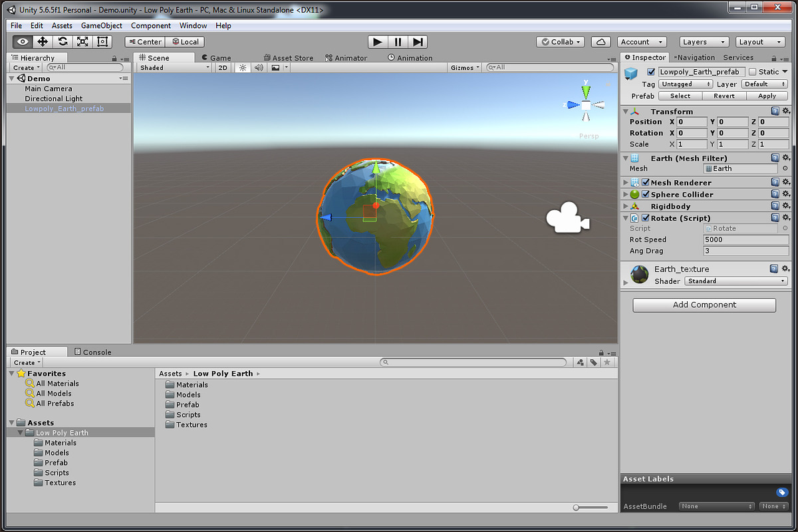Select the Hand tool in toolbar
The height and width of the screenshot is (532, 798).
pyautogui.click(x=22, y=41)
